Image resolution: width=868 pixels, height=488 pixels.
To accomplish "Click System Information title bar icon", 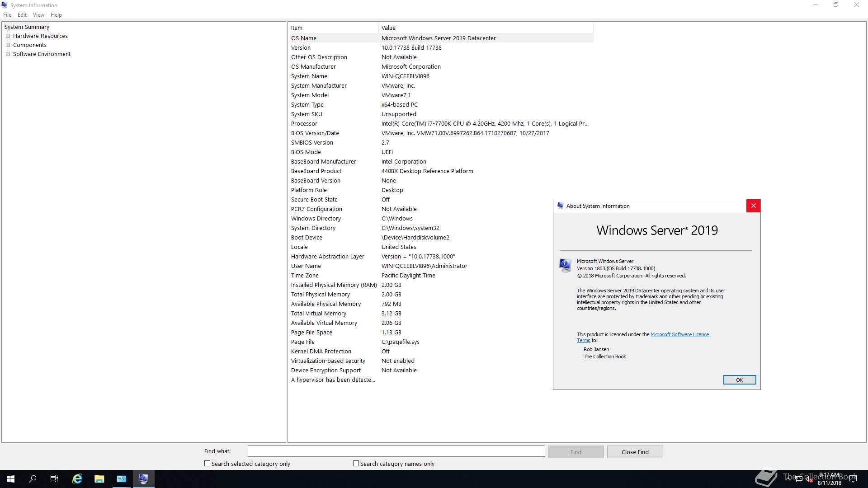I will click(5, 5).
